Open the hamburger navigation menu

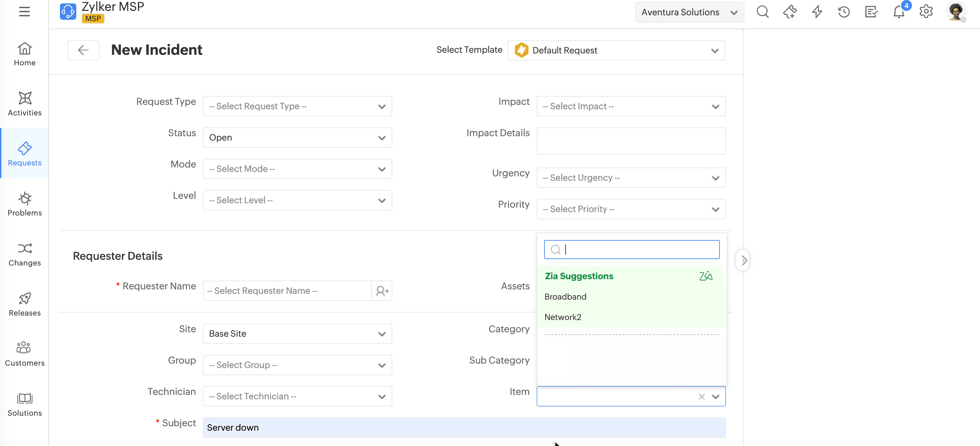(25, 12)
